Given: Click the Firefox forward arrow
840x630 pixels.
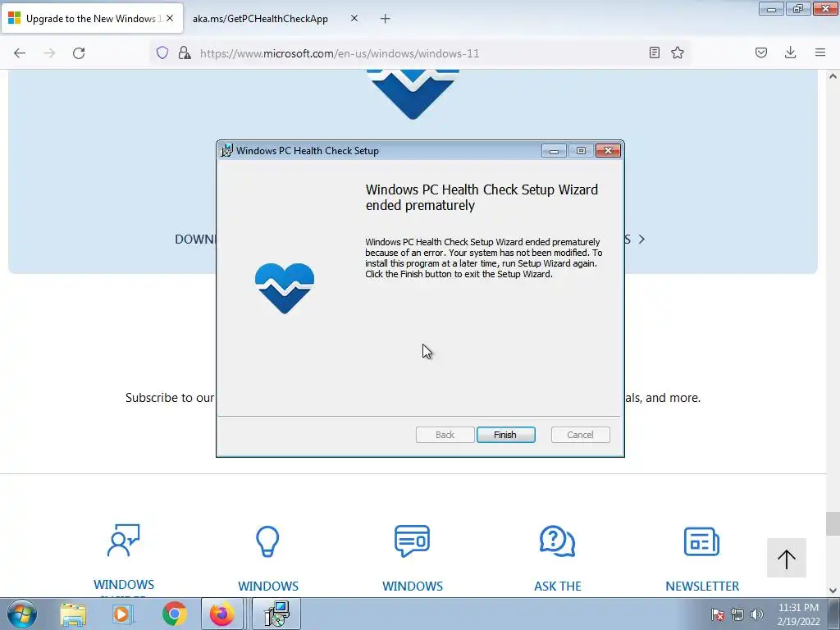Looking at the screenshot, I should coord(49,53).
